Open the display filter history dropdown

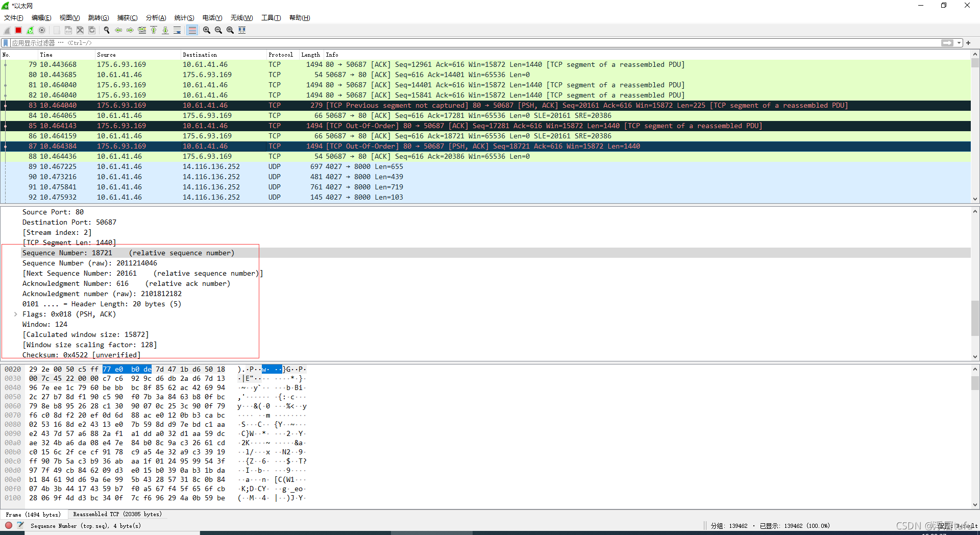click(x=960, y=43)
